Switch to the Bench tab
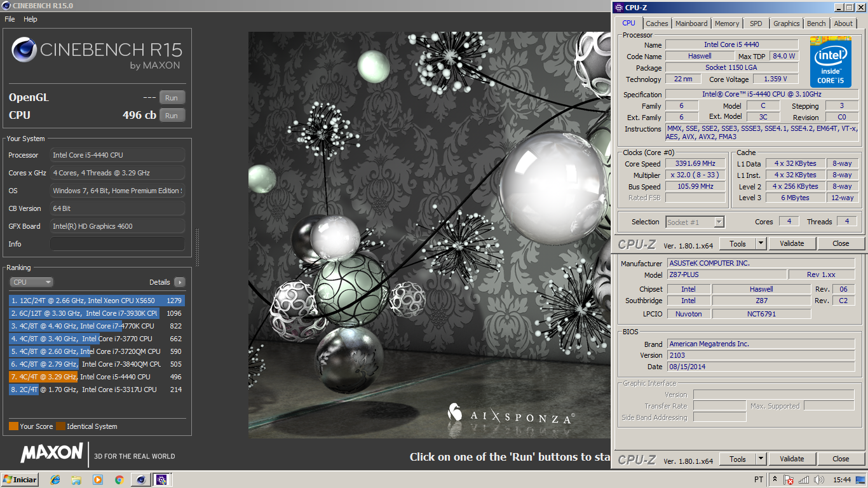 pyautogui.click(x=817, y=24)
